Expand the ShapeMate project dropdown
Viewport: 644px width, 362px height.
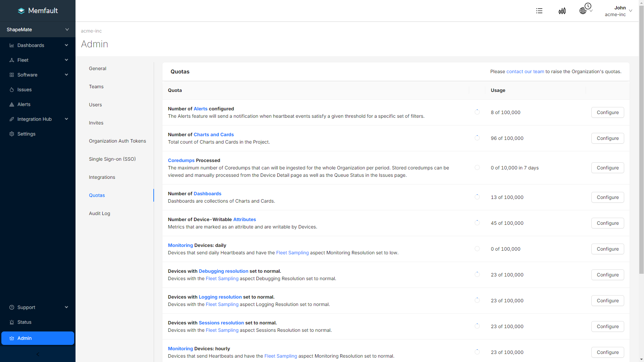(x=67, y=30)
